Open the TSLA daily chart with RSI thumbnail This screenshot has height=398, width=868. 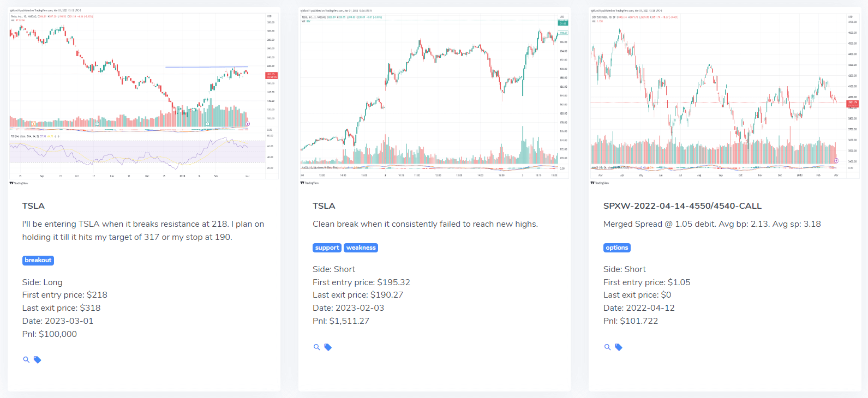(144, 94)
